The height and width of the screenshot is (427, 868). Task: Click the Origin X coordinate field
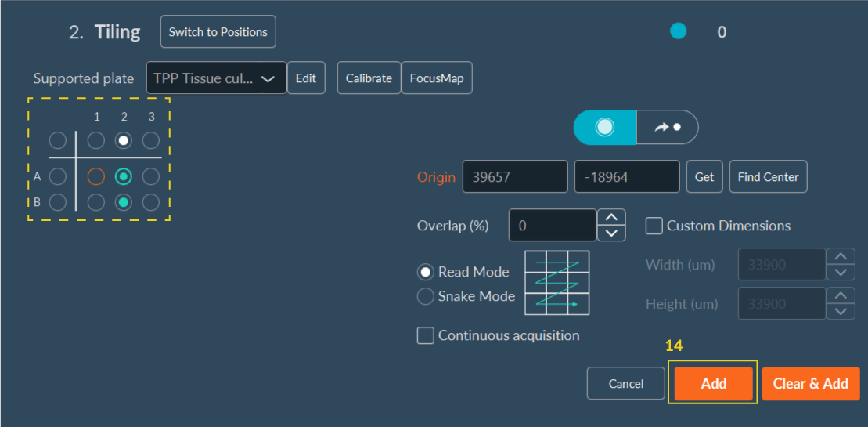[x=515, y=177]
